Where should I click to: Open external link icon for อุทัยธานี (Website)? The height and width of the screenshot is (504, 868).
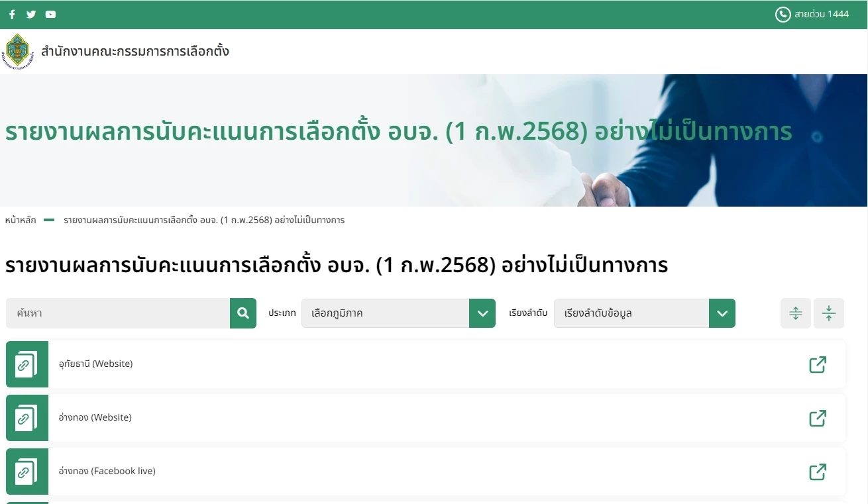tap(818, 364)
